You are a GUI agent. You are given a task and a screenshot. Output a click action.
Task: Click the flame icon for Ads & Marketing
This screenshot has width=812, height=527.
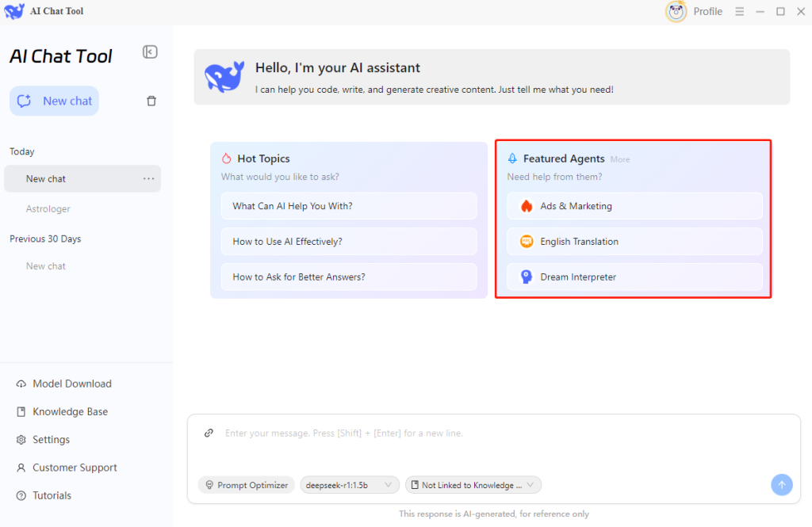coord(527,206)
